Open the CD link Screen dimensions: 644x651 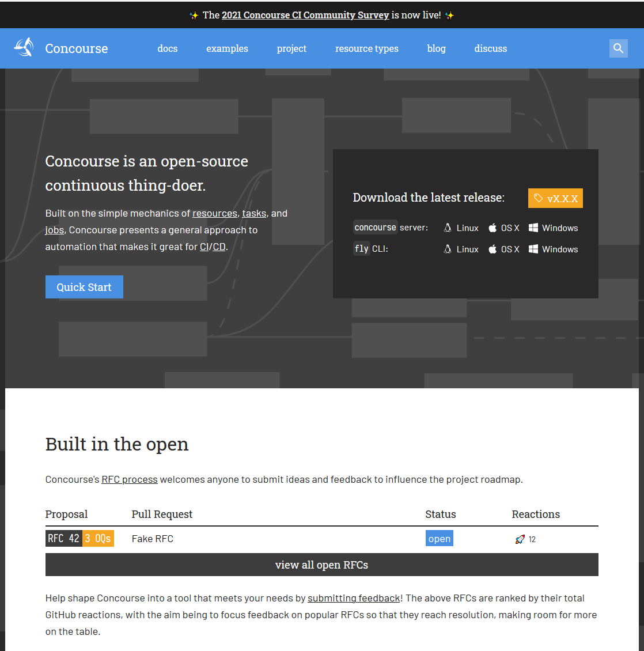(219, 247)
